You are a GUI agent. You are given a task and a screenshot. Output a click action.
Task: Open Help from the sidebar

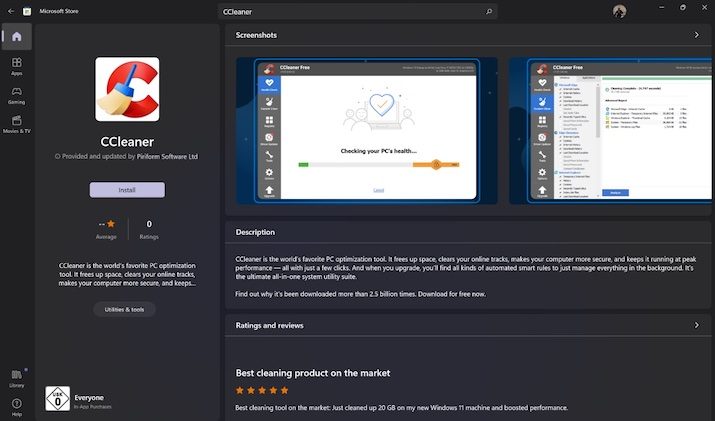coord(17,407)
